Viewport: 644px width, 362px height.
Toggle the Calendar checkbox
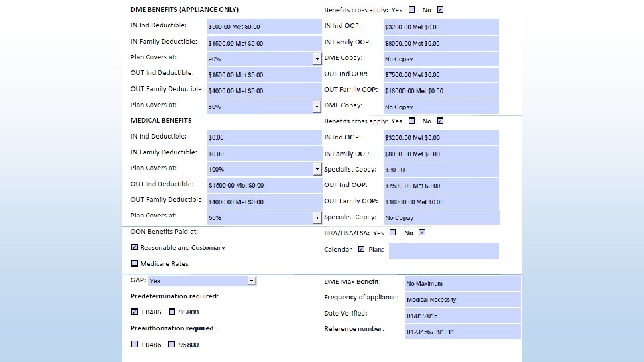point(362,249)
